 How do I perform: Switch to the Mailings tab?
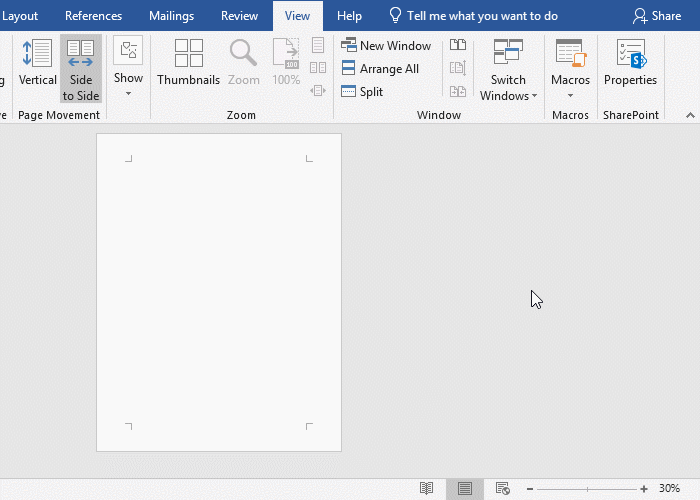pos(171,16)
